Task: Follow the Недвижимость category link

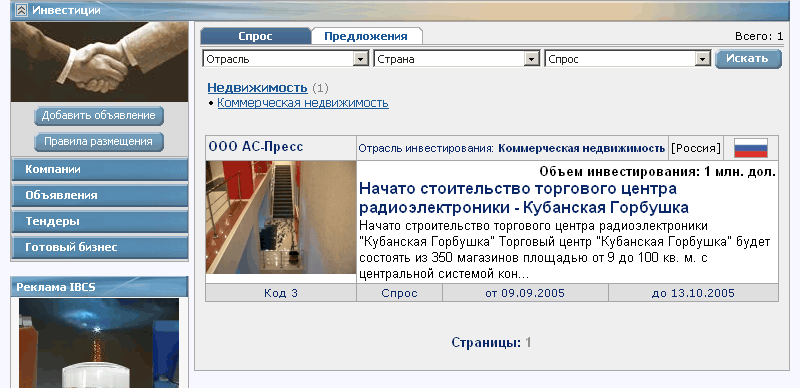Action: 257,88
